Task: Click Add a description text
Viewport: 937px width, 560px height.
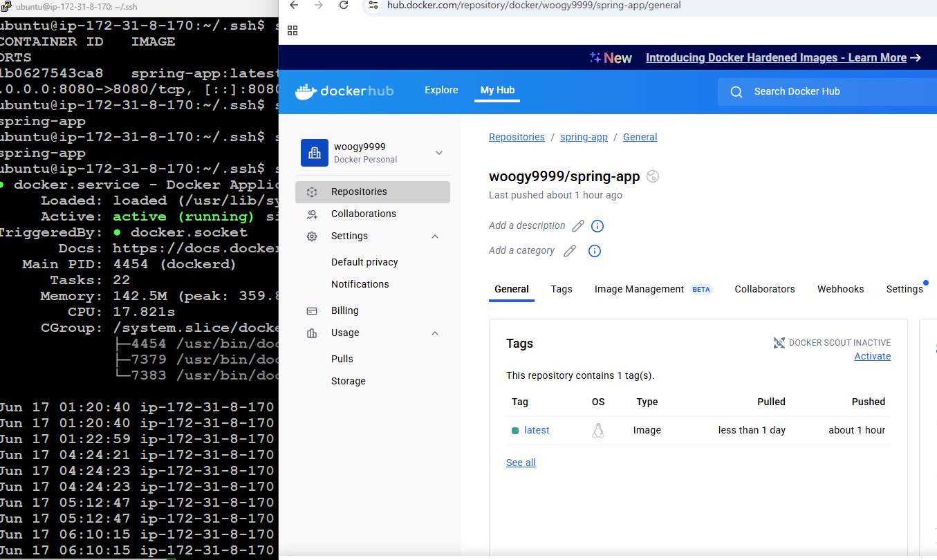Action: (527, 225)
